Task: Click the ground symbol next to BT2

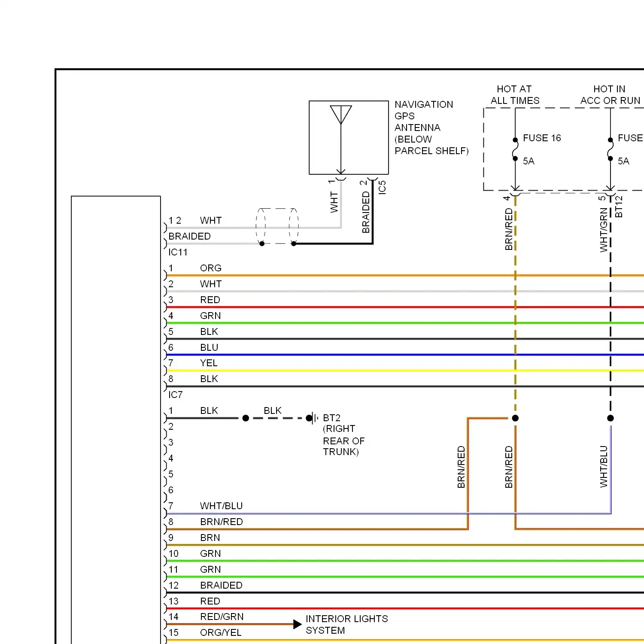Action: click(x=314, y=418)
